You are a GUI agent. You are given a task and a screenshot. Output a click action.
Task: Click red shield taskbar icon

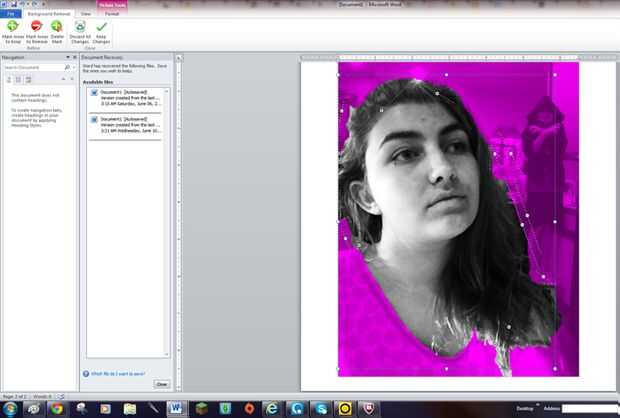point(369,409)
